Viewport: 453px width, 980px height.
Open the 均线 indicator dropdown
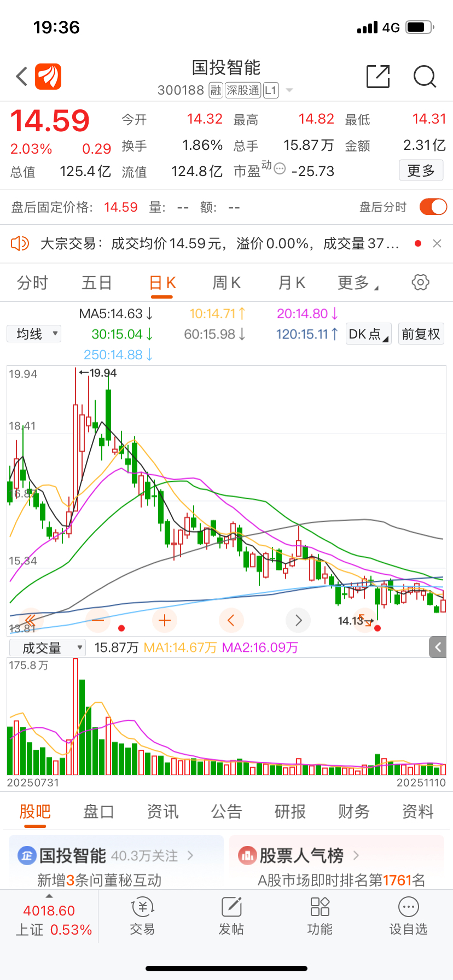tap(34, 334)
